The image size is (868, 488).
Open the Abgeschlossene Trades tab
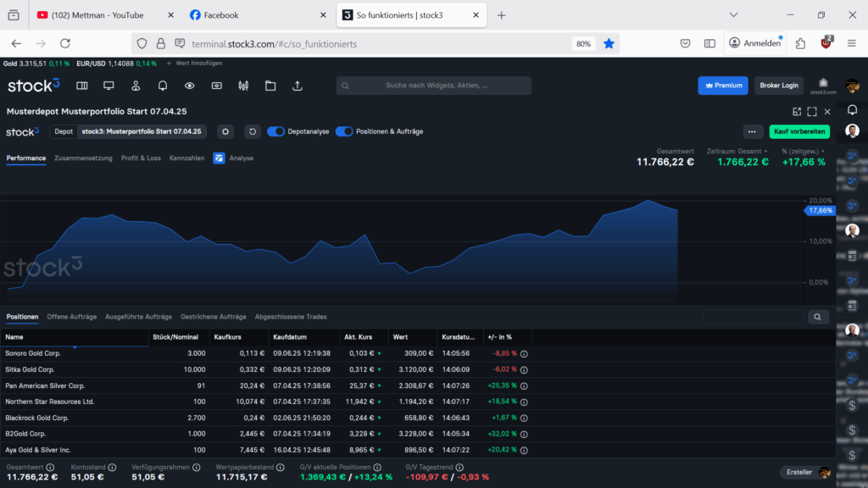coord(291,317)
